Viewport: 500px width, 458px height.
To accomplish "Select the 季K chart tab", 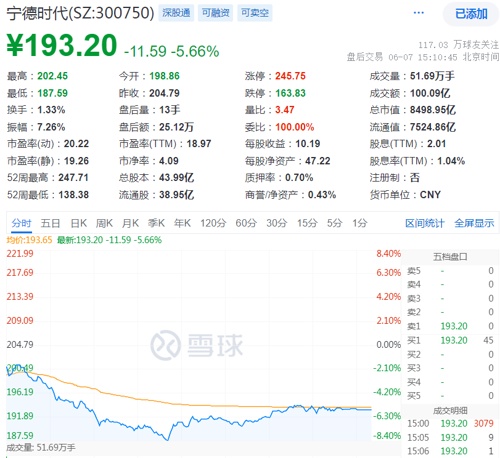I will click(156, 223).
